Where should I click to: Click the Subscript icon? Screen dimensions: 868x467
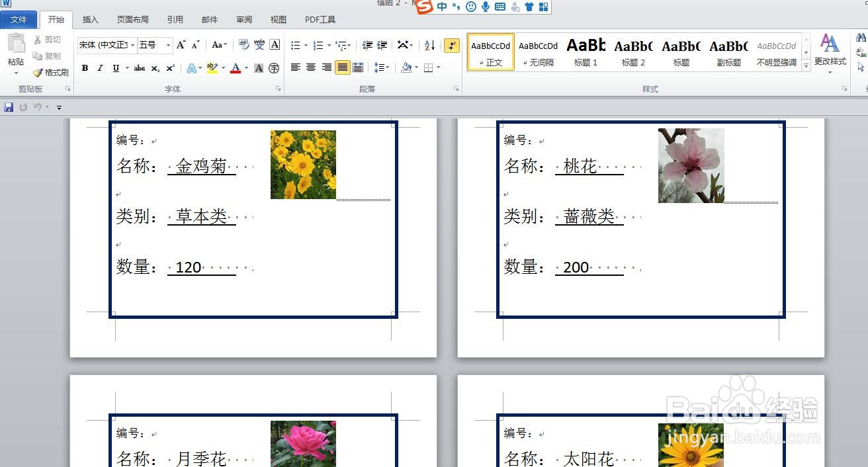point(155,68)
